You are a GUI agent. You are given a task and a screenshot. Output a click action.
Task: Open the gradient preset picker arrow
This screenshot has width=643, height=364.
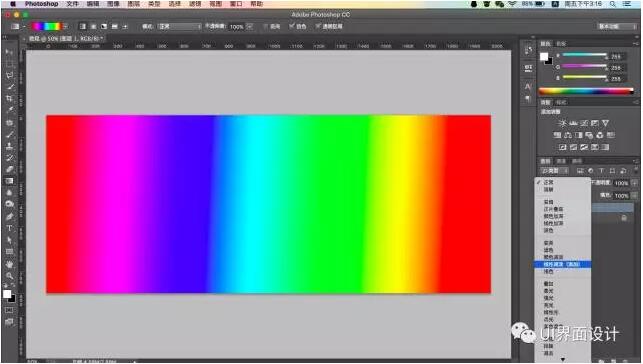point(65,26)
